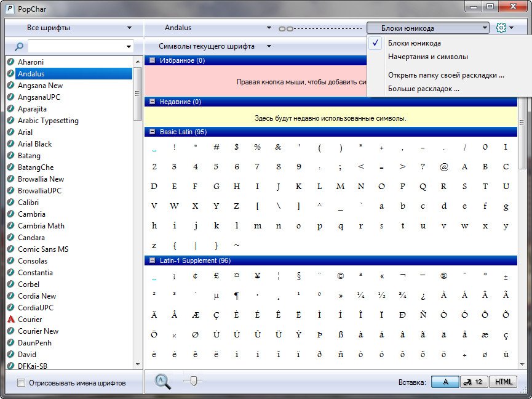This screenshot has width=532, height=399.
Task: Click into the font search field
Action: pyautogui.click(x=76, y=46)
